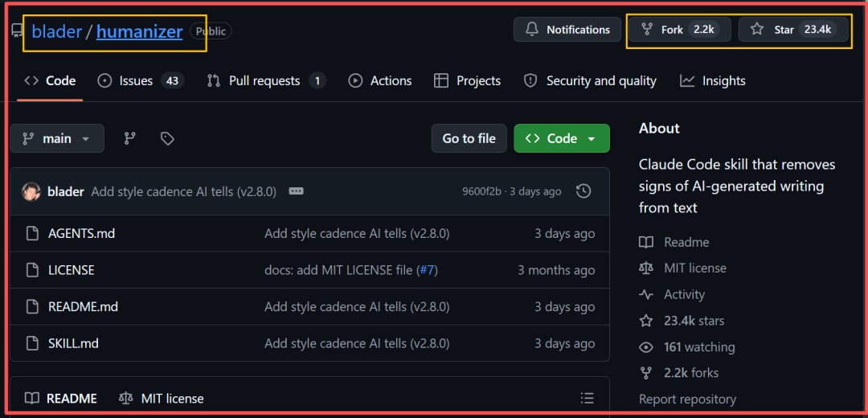Click the Public visibility badge
This screenshot has width=868, height=418.
click(211, 31)
